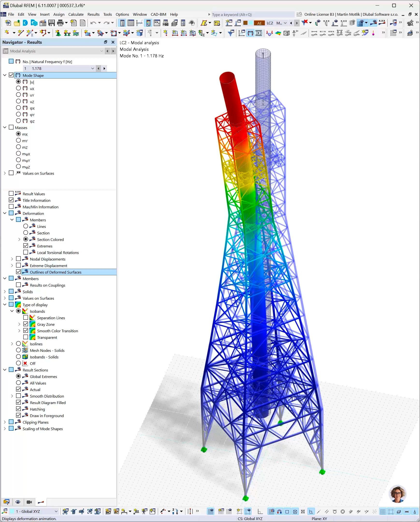The image size is (420, 522).
Task: Click the red-X delete filter icon
Action: 304,23
